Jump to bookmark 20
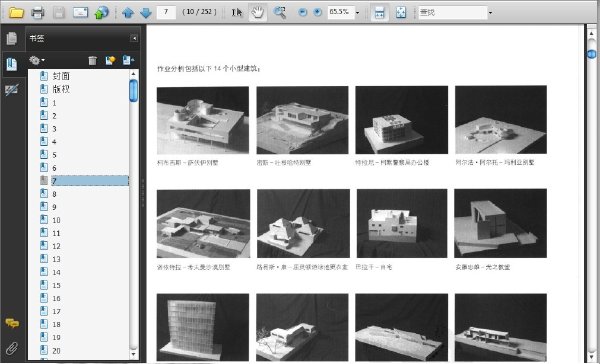Viewport: 600px width, 364px height. [x=56, y=351]
